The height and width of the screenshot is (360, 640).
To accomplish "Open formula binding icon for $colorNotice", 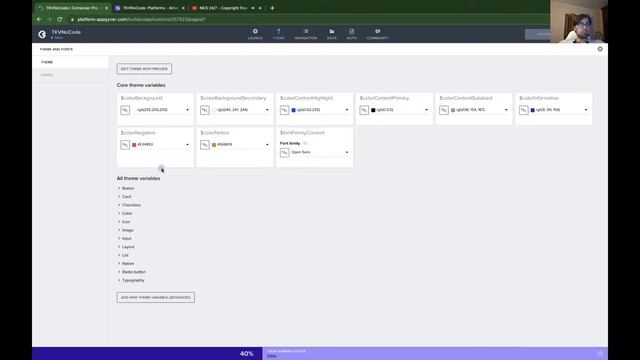I will pyautogui.click(x=205, y=144).
